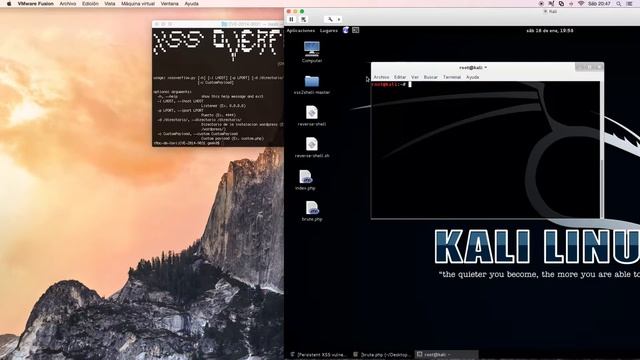Open the Aplicaciones menu in Kali
The height and width of the screenshot is (360, 640).
[x=301, y=31]
